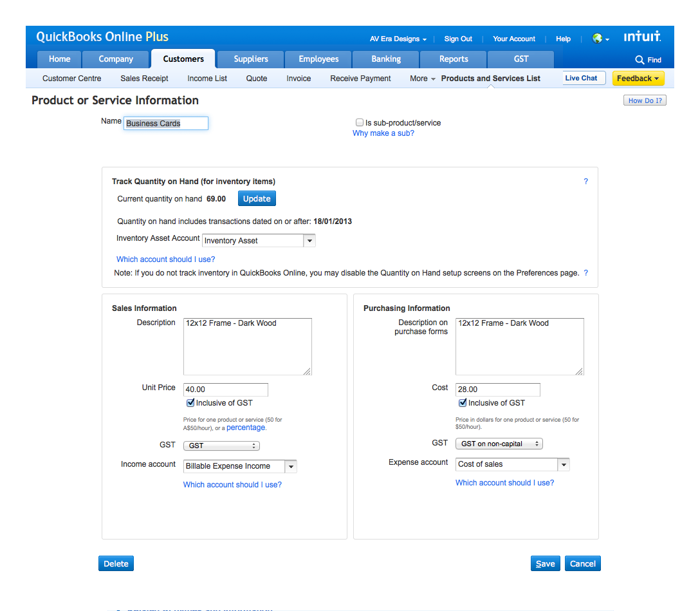Open the AV Era Designs company menu
700x611 pixels.
[398, 39]
